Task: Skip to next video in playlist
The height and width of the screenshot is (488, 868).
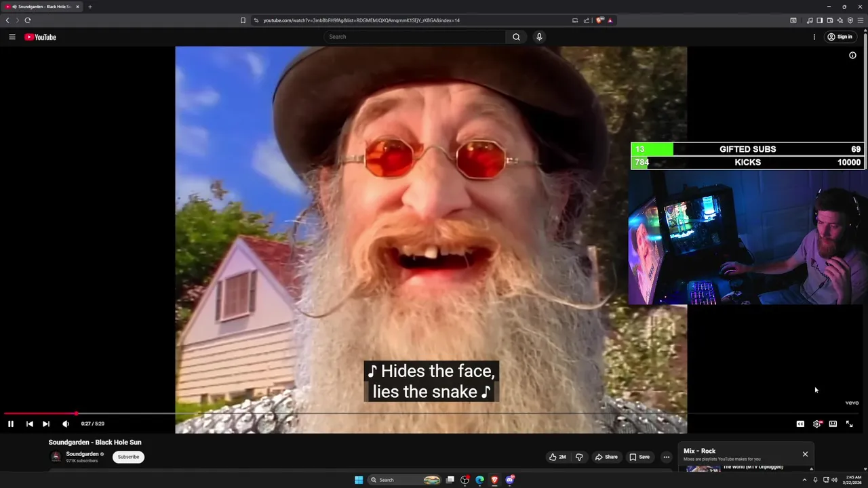Action: pyautogui.click(x=46, y=424)
